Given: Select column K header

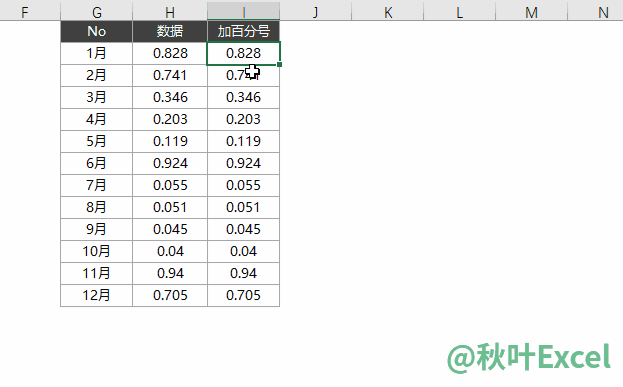Looking at the screenshot, I should (x=388, y=12).
